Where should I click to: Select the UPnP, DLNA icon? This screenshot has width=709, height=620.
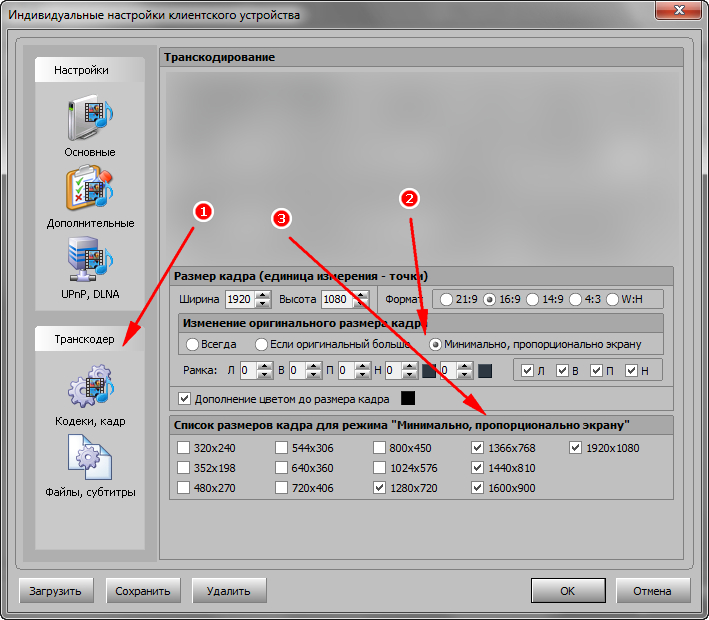(90, 260)
